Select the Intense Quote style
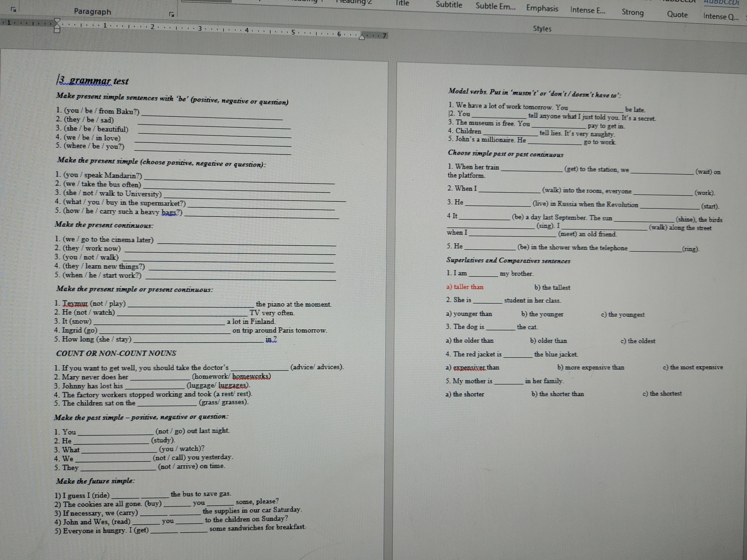The image size is (747, 560). tap(720, 17)
